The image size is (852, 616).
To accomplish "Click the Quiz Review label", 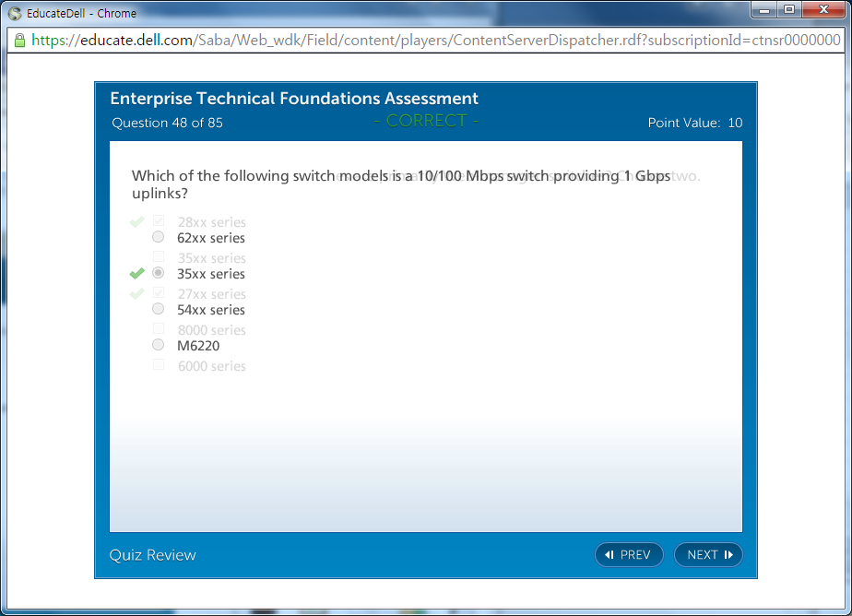I will tap(153, 554).
